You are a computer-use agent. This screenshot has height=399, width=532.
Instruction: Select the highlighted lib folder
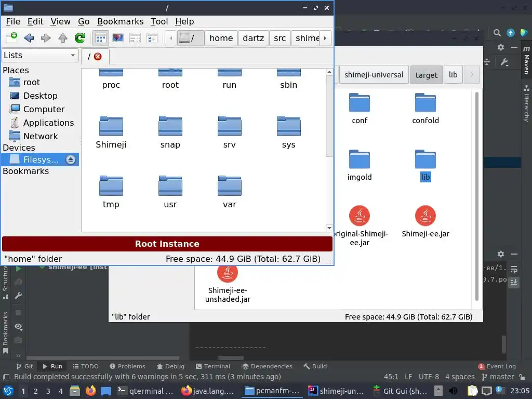point(425,166)
